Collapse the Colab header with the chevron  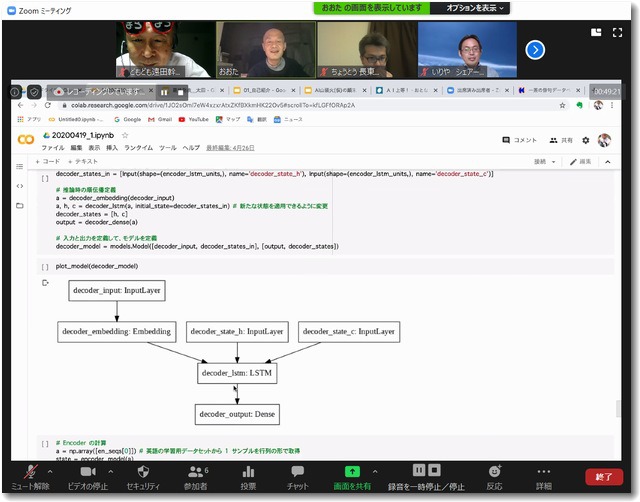(608, 162)
